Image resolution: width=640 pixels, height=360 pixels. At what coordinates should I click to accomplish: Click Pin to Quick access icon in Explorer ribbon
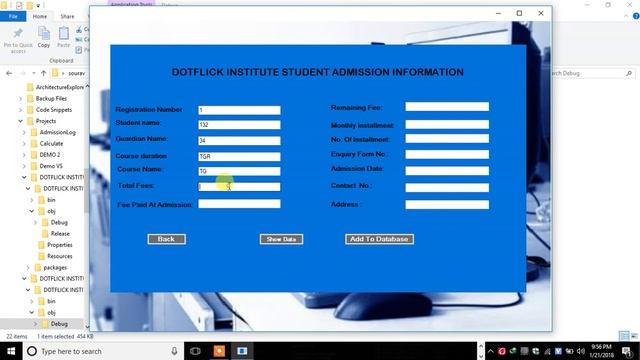[18, 33]
